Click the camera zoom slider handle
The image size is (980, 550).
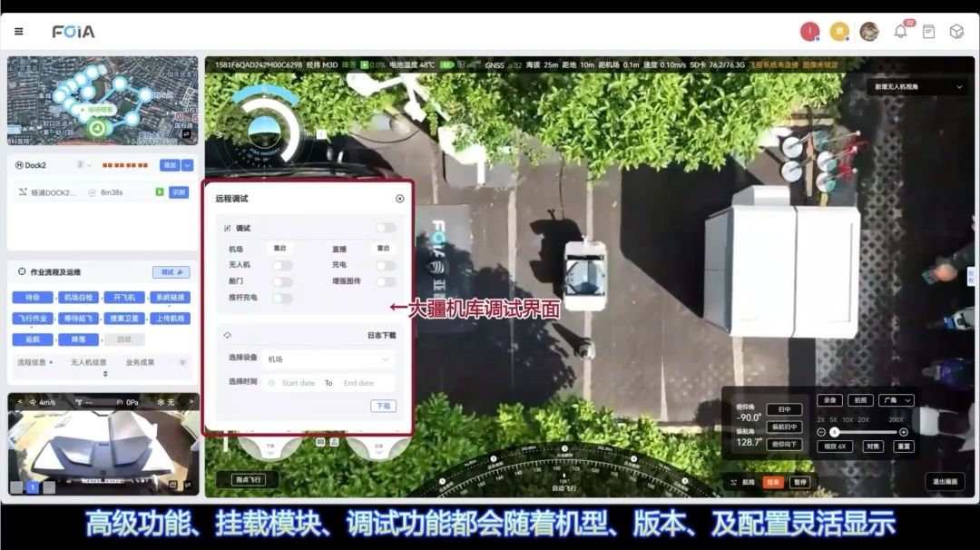[x=834, y=432]
